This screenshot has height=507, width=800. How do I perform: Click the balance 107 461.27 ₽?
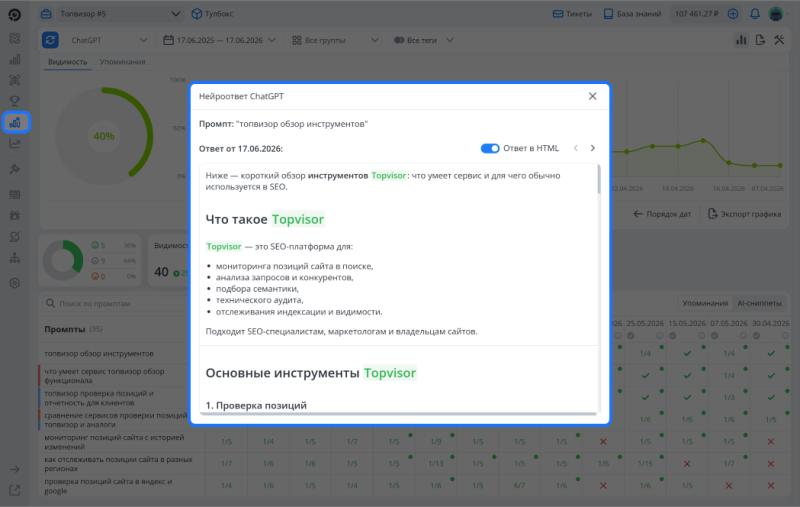[696, 14]
